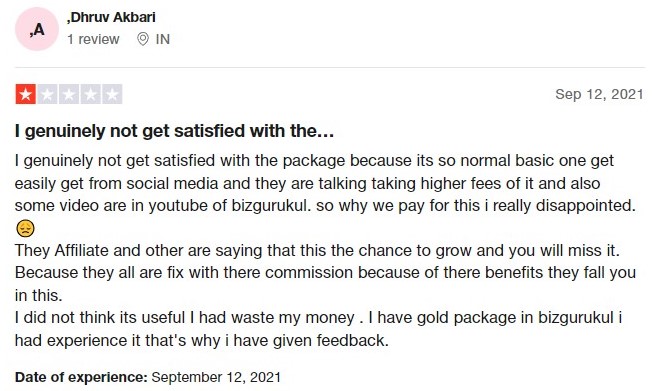
Task: Click the pink avatar circle with initial A
Action: click(37, 29)
